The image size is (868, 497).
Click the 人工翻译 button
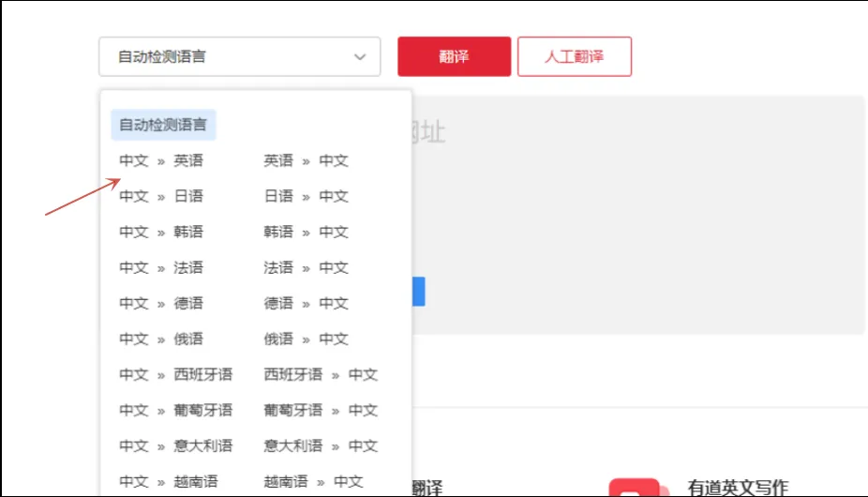pyautogui.click(x=574, y=56)
